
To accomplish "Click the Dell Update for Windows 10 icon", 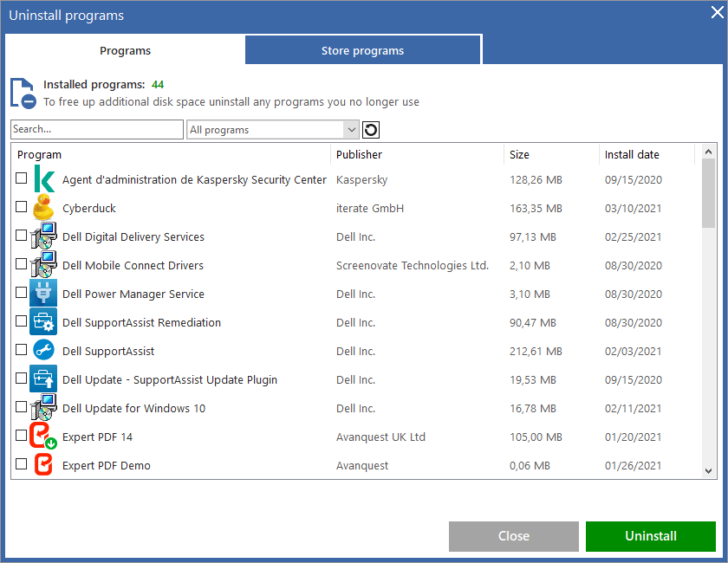I will pyautogui.click(x=43, y=407).
